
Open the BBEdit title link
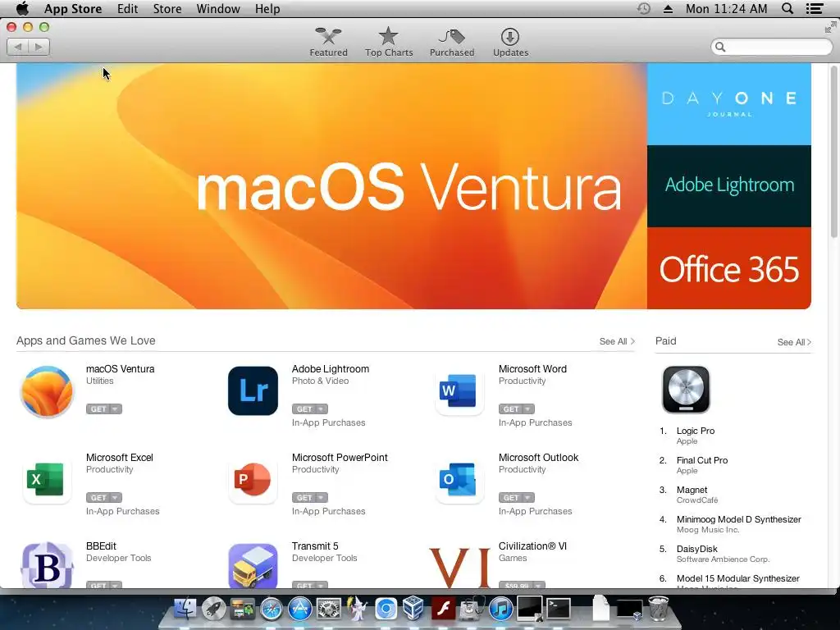[101, 546]
